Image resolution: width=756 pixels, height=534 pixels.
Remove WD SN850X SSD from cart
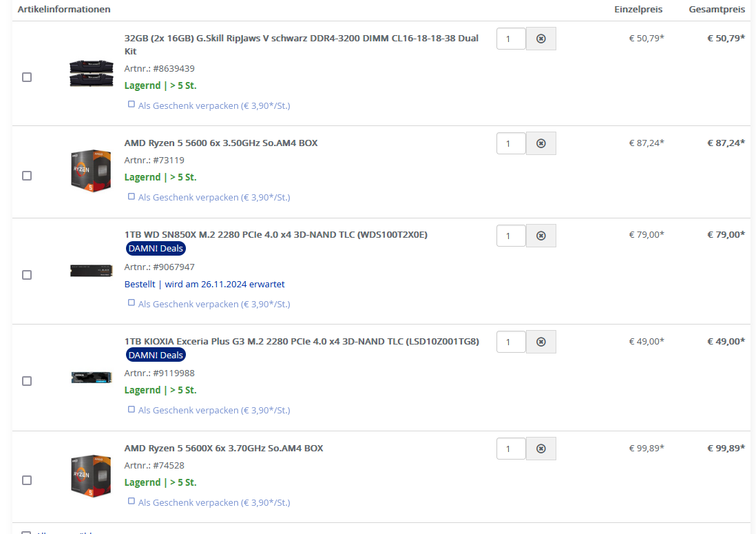point(540,236)
